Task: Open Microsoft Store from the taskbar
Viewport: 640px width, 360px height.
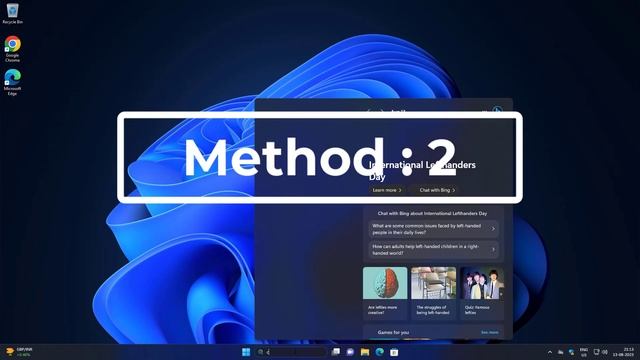Action: click(x=394, y=352)
